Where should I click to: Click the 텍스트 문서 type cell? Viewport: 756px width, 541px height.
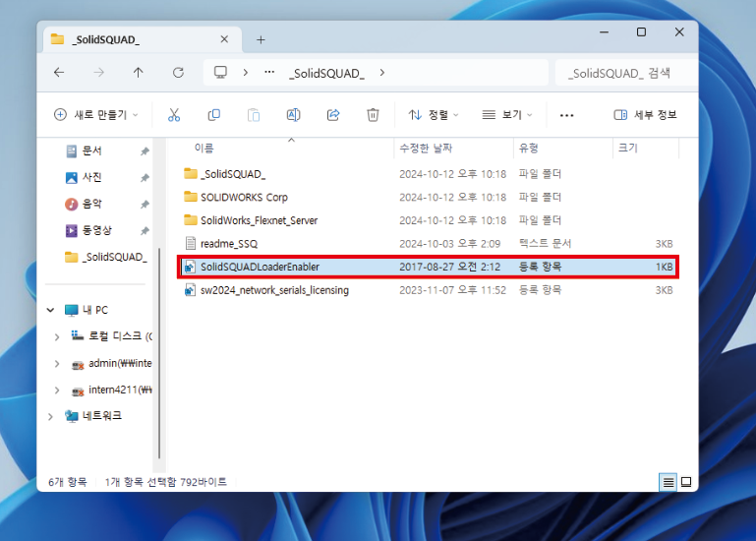pos(545,244)
